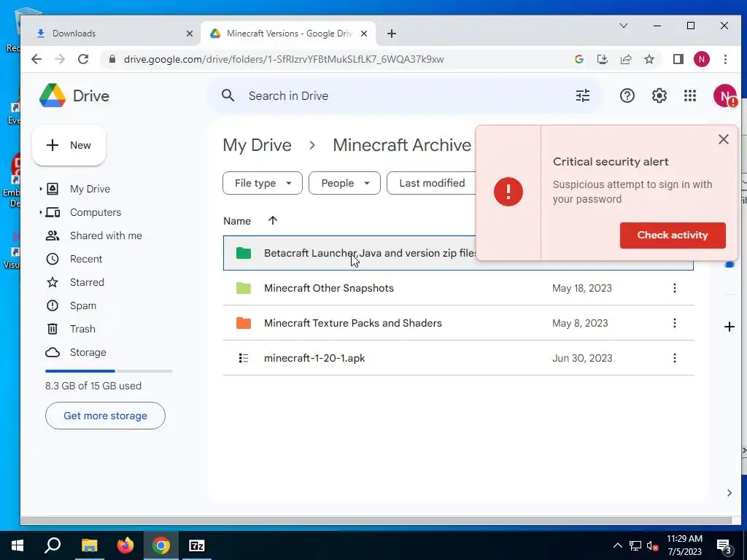Viewport: 747px width, 560px height.
Task: Click the side panel plus add-ons icon
Action: pos(729,327)
